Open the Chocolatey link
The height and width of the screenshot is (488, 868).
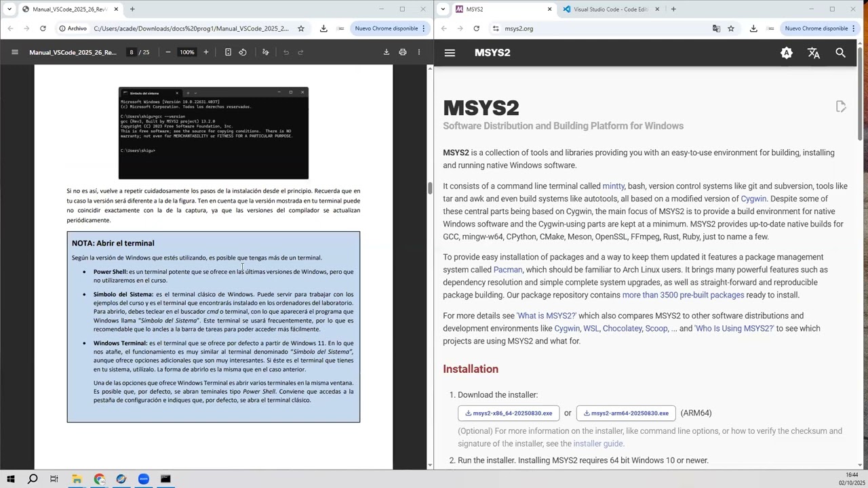pyautogui.click(x=623, y=329)
